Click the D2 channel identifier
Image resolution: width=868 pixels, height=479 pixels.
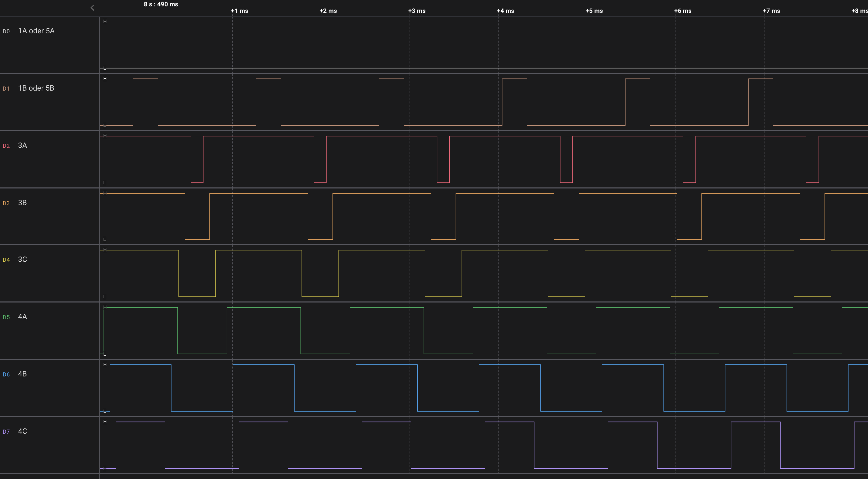click(x=6, y=146)
